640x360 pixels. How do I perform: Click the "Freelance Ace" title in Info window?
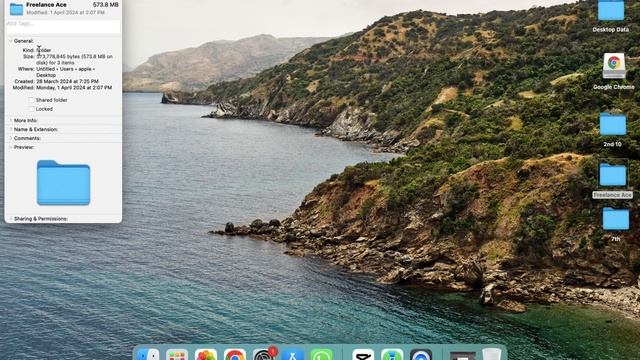46,5
